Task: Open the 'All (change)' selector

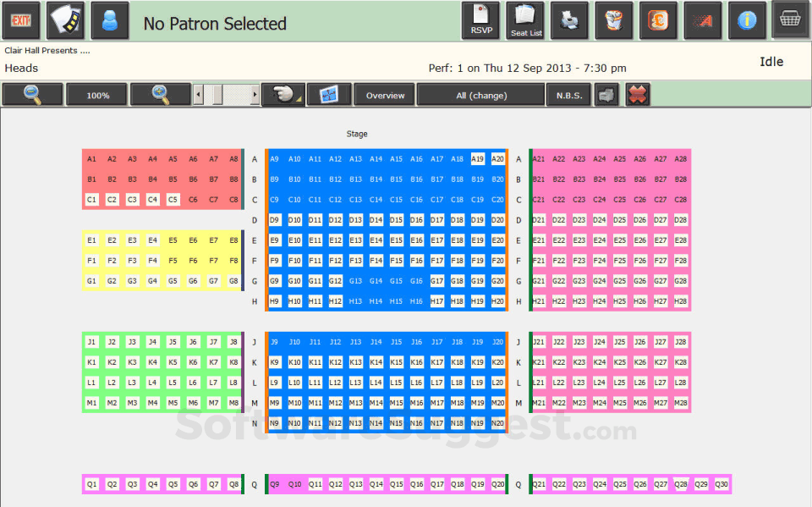Action: click(x=480, y=95)
